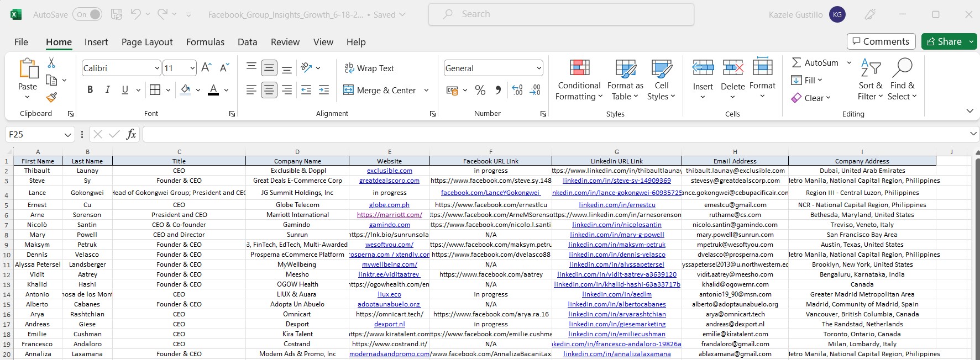This screenshot has width=980, height=360.
Task: Toggle the AutoSave switch
Action: (87, 14)
